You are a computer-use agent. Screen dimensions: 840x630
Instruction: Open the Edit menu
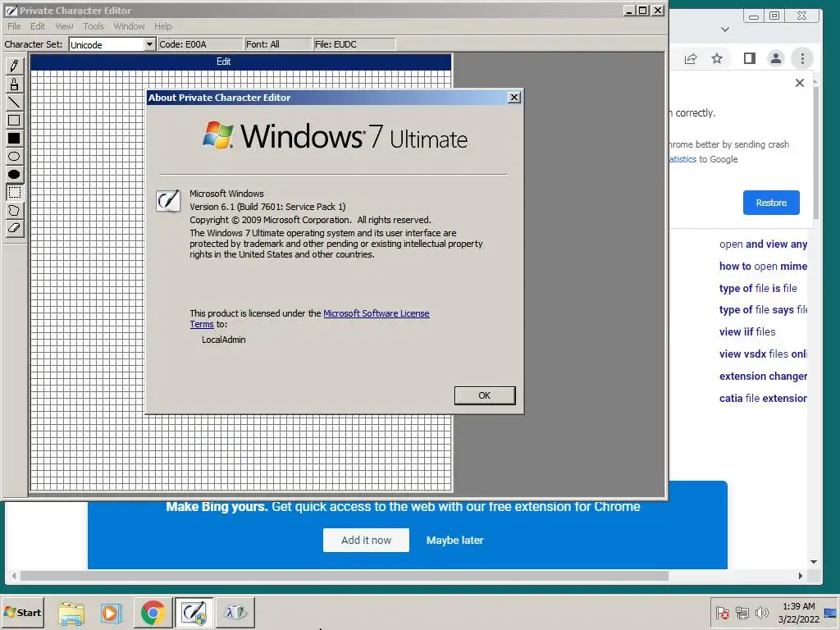[38, 26]
